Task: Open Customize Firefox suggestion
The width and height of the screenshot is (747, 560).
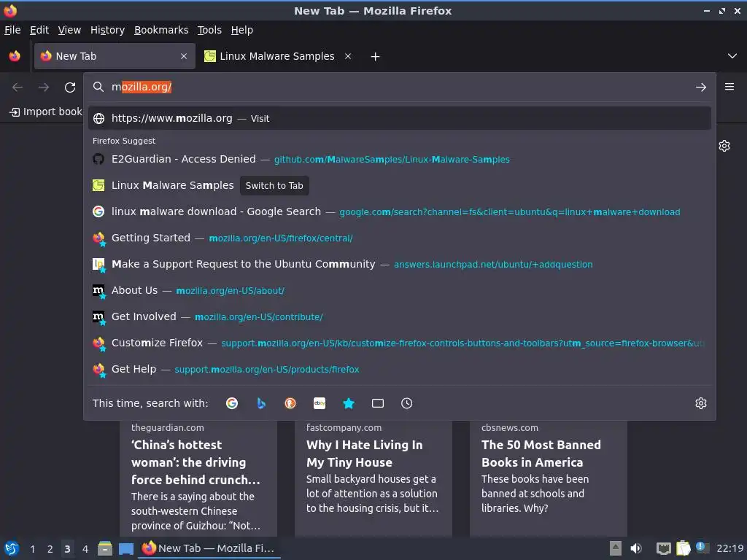Action: (x=399, y=343)
